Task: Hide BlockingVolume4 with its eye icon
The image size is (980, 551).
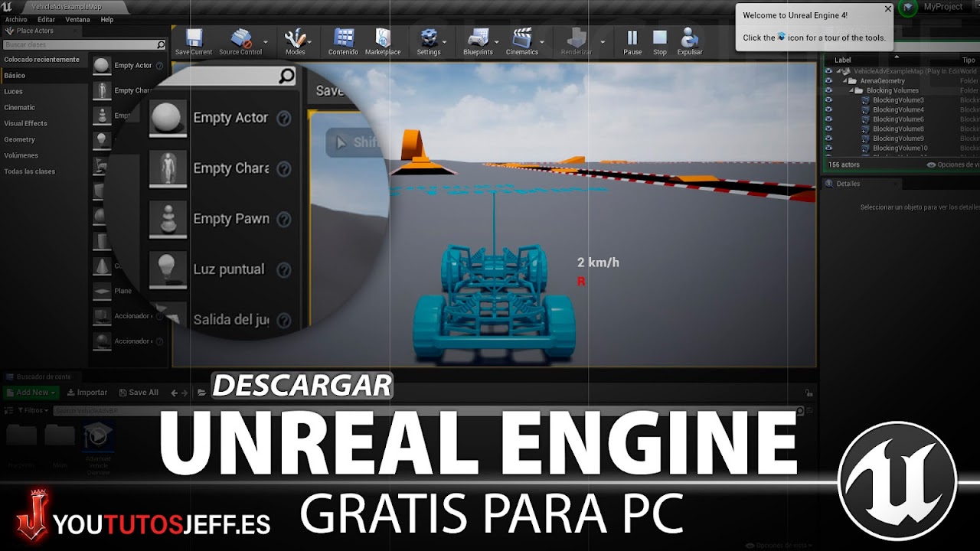Action: 828,109
